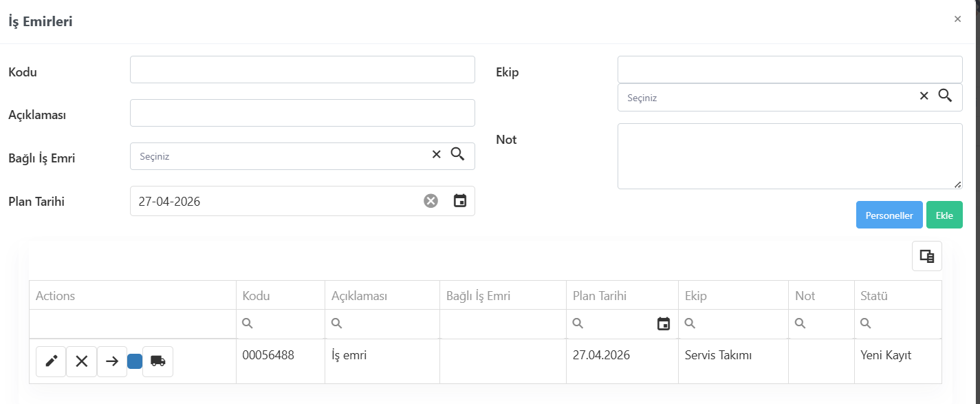Sort by the Kodu column header
The width and height of the screenshot is (980, 404).
click(281, 295)
